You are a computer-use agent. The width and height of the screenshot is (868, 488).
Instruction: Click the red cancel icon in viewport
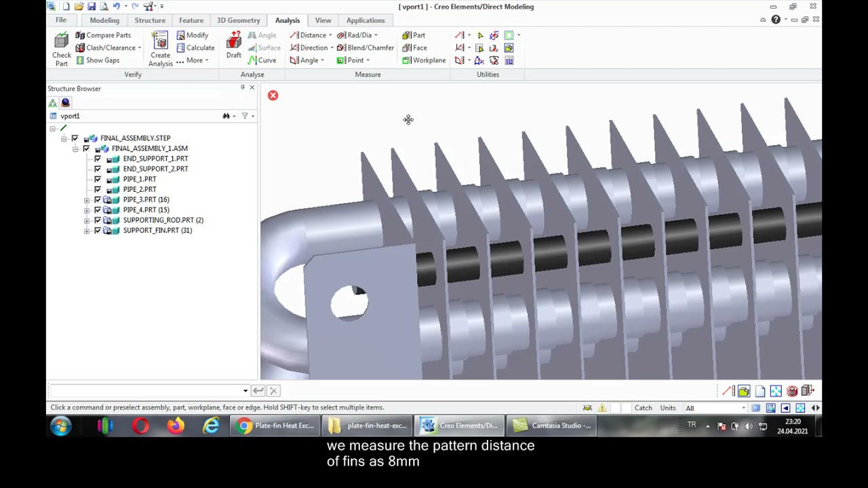coord(273,96)
